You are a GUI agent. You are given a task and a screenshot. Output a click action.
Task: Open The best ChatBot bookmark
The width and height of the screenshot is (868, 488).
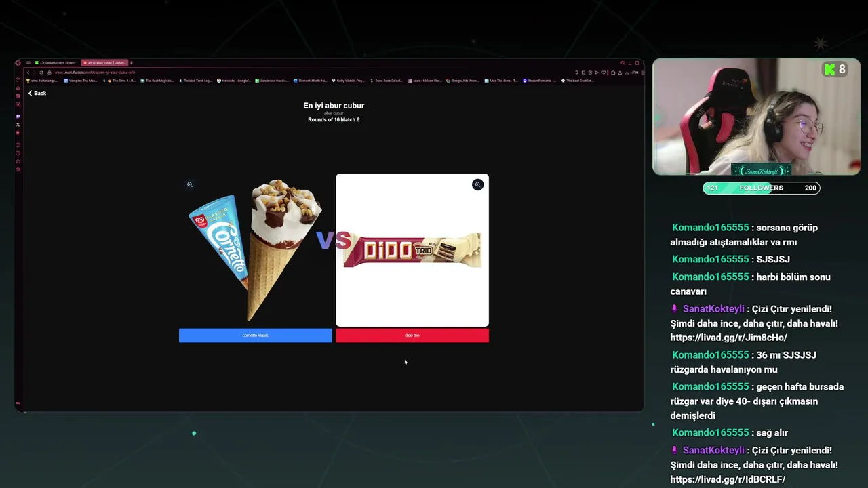[578, 81]
